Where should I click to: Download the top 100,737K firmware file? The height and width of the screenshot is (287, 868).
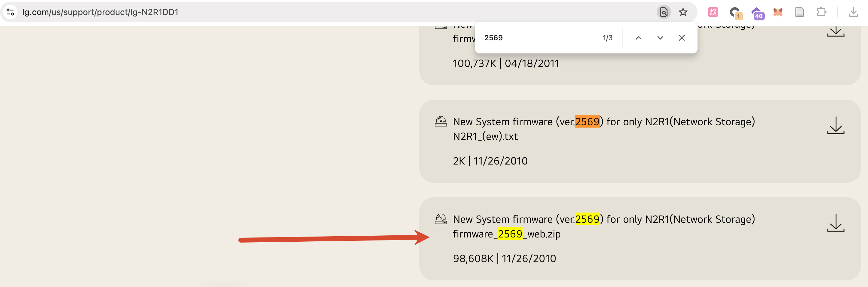coord(835,31)
